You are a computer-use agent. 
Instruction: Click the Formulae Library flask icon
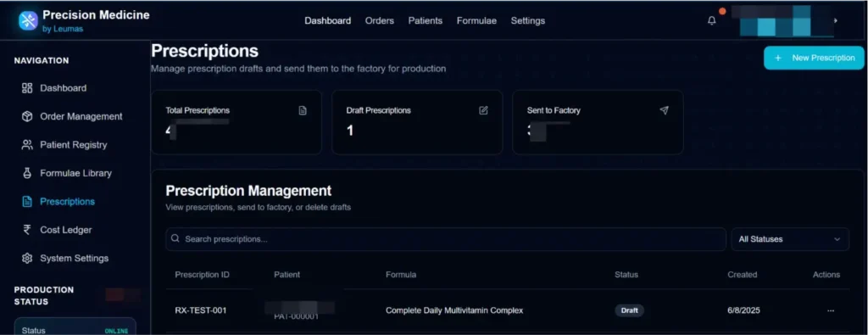[27, 173]
